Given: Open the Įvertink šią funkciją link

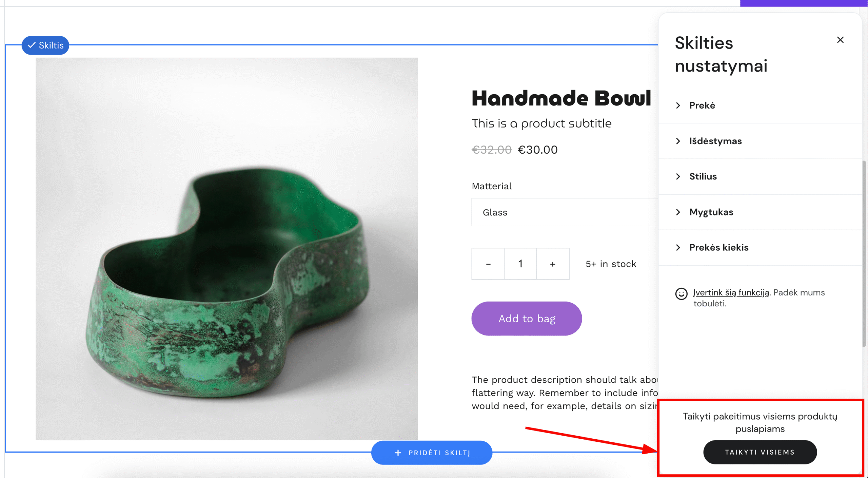Looking at the screenshot, I should tap(731, 292).
